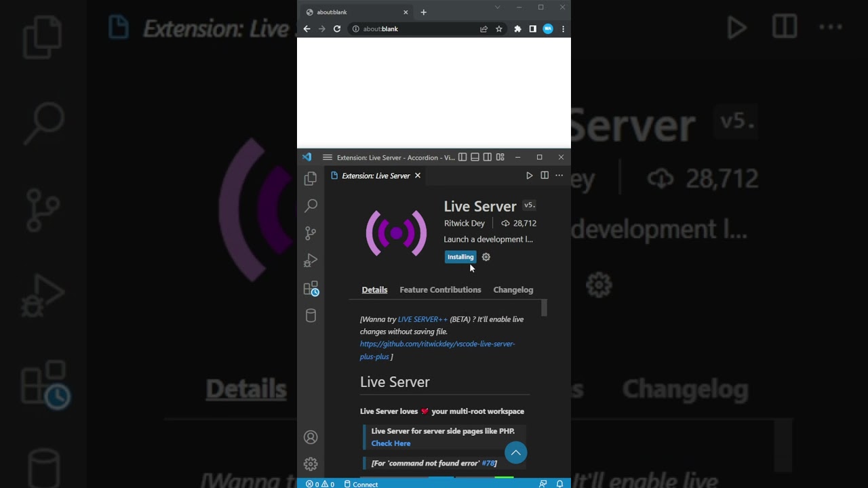Toggle the panel layout icon

point(475,157)
